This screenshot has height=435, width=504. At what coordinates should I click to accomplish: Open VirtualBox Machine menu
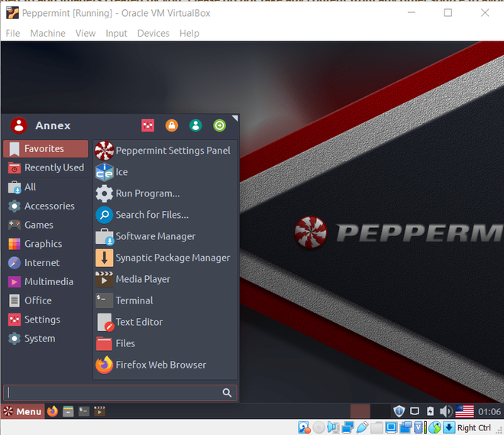48,33
